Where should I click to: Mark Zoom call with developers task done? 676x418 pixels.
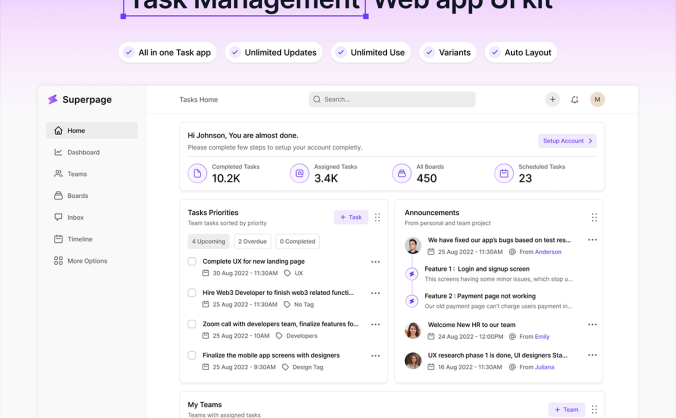(192, 324)
